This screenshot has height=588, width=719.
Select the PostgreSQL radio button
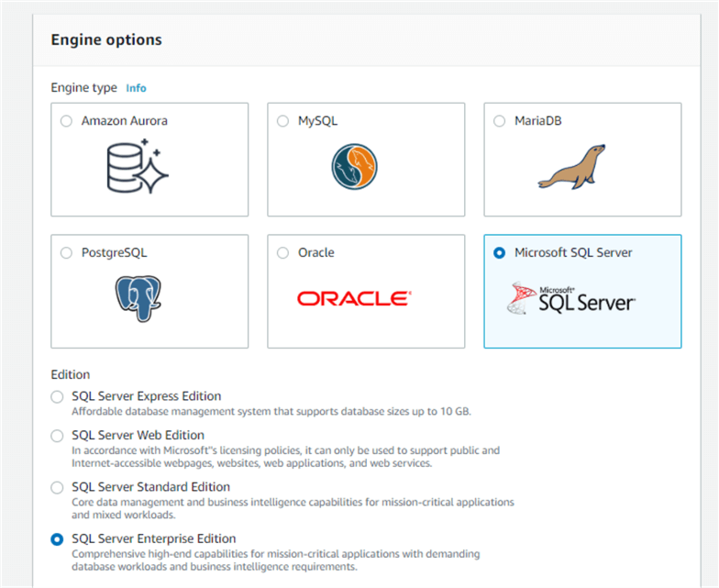click(x=66, y=253)
